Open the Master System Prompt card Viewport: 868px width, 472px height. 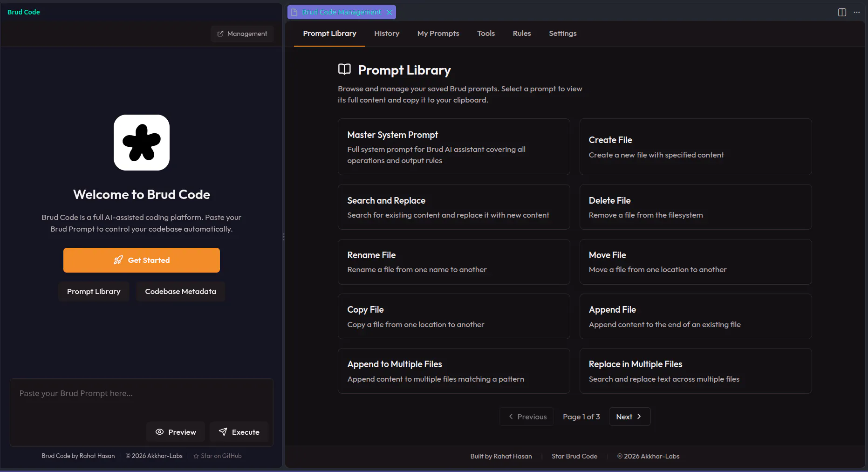[x=454, y=147]
